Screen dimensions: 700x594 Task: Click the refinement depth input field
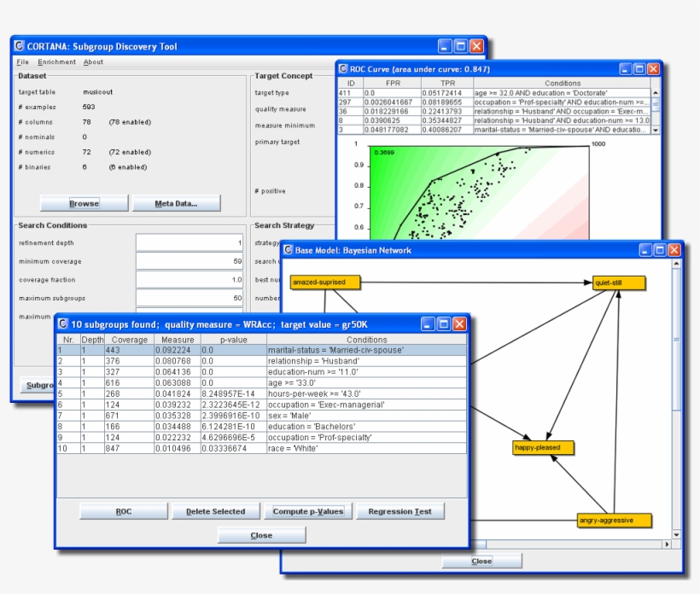point(190,243)
